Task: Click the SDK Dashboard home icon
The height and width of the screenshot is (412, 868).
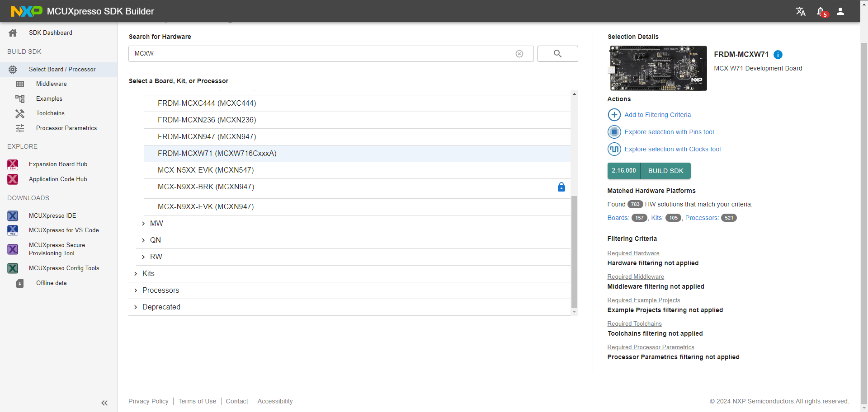Action: tap(13, 33)
